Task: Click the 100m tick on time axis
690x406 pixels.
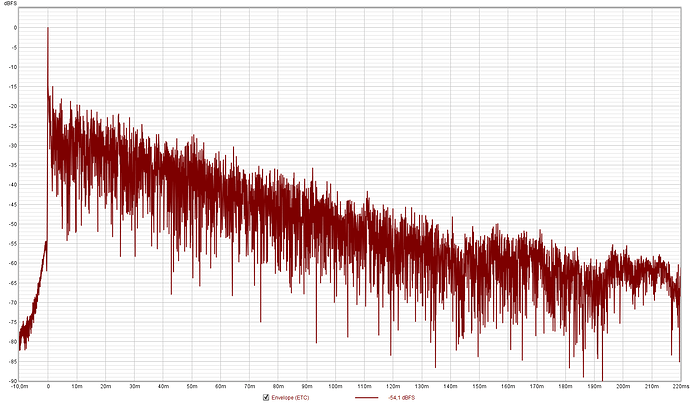Action: click(335, 386)
